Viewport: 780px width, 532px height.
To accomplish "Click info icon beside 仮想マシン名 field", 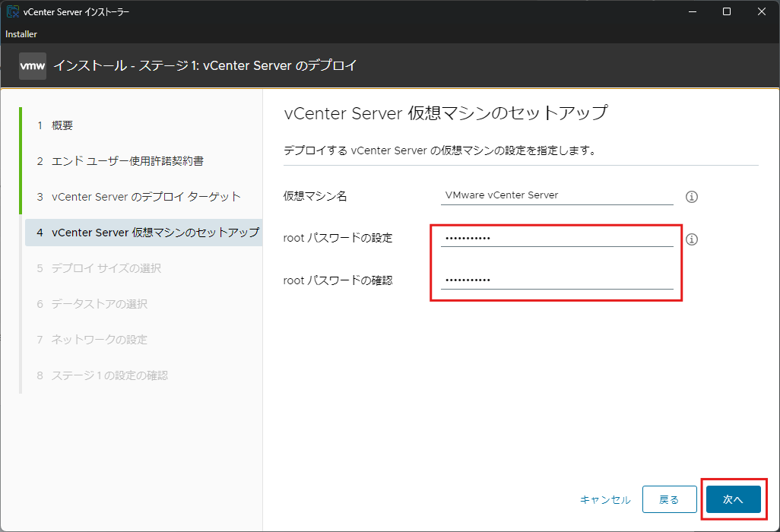I will tap(692, 197).
